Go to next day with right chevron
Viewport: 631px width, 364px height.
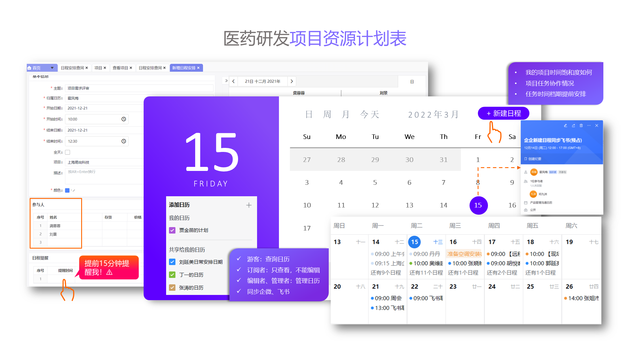[292, 81]
